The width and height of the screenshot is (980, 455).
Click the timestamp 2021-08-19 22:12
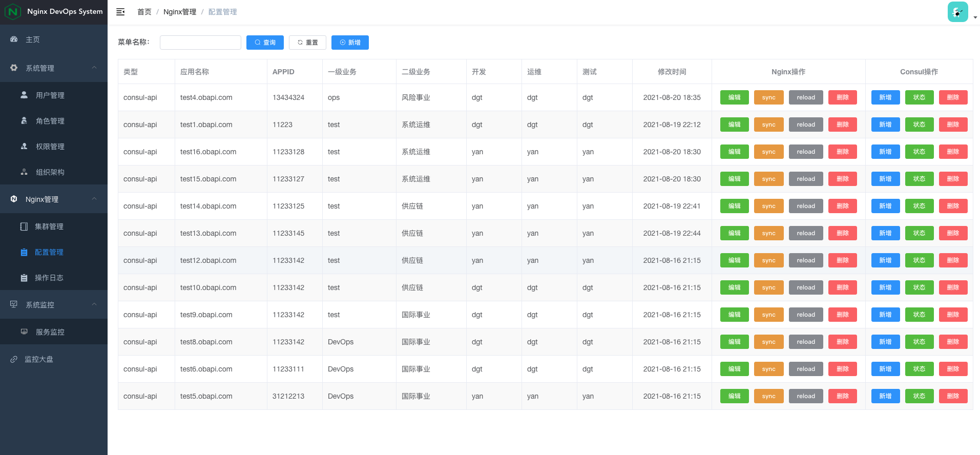pos(672,125)
